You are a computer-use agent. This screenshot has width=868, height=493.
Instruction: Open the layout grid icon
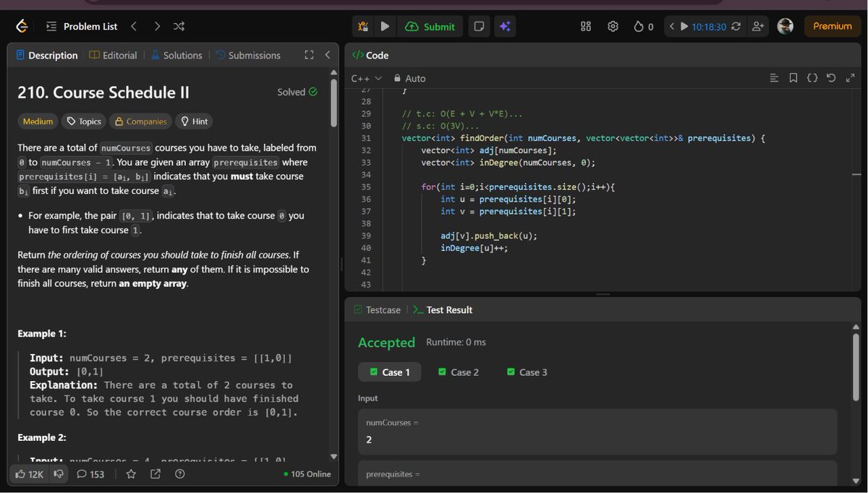coord(586,27)
